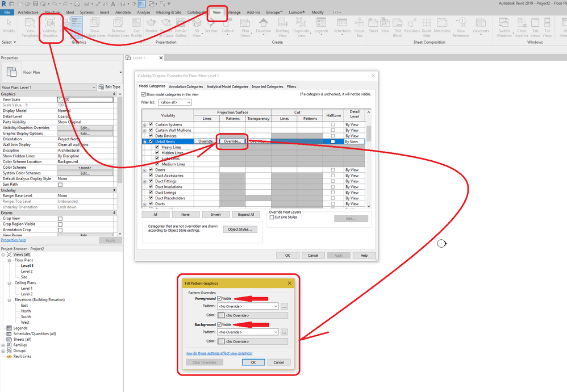
Task: Click the Remove Hidden Lines icon
Action: [x=118, y=27]
